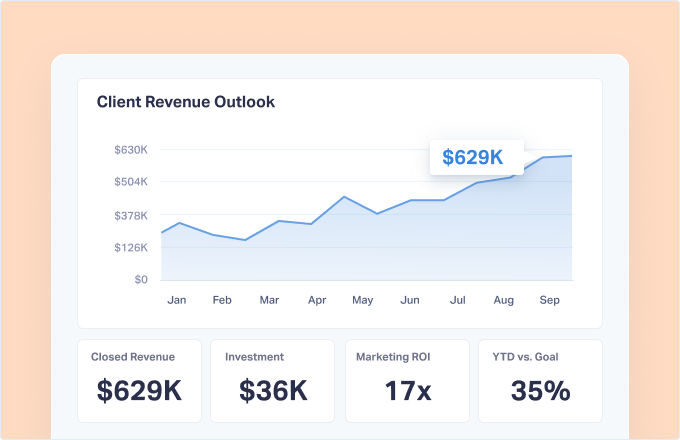Open the Closed Revenue card label

coord(133,357)
